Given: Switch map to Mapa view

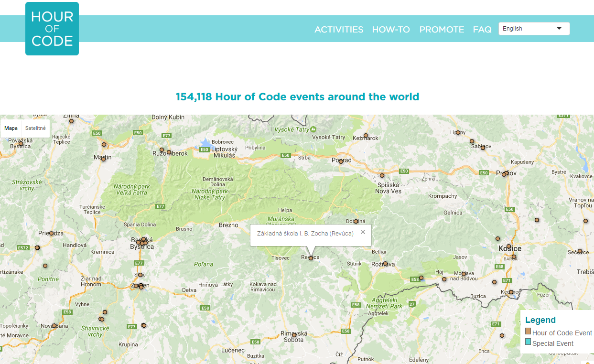Looking at the screenshot, I should [x=11, y=128].
